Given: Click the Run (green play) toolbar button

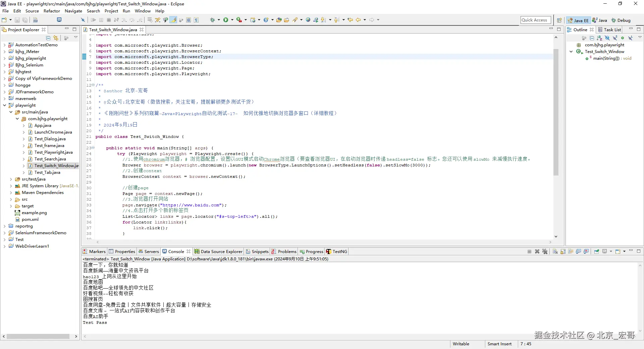Looking at the screenshot, I should coord(226,20).
